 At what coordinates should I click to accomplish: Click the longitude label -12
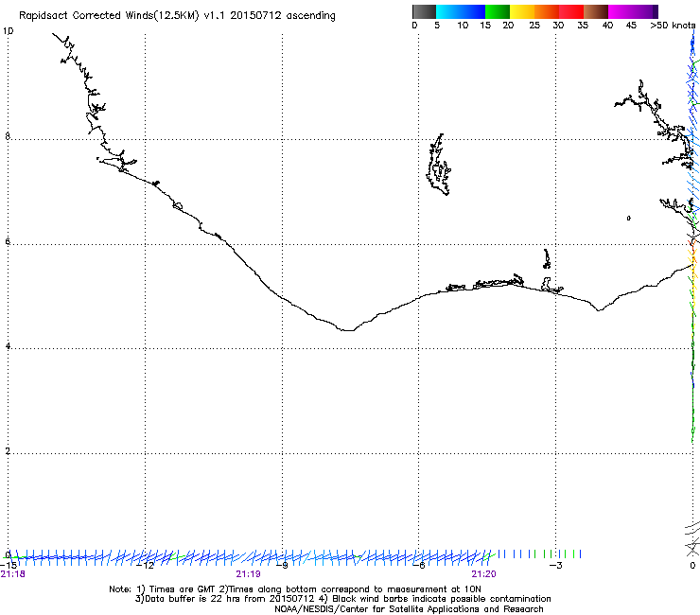[145, 566]
